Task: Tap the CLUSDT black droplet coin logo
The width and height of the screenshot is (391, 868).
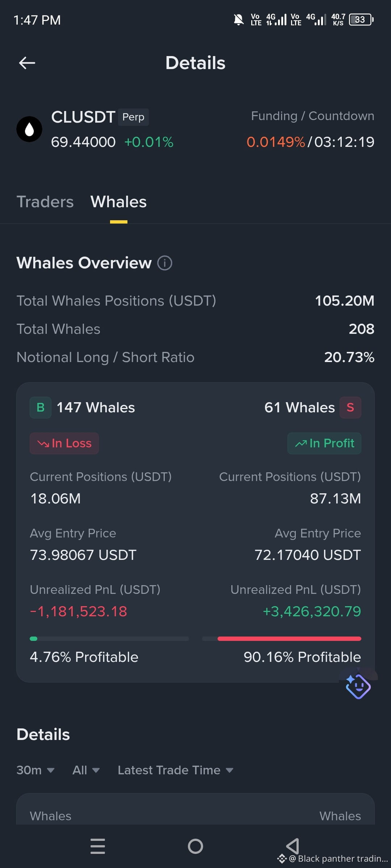Action: click(29, 129)
